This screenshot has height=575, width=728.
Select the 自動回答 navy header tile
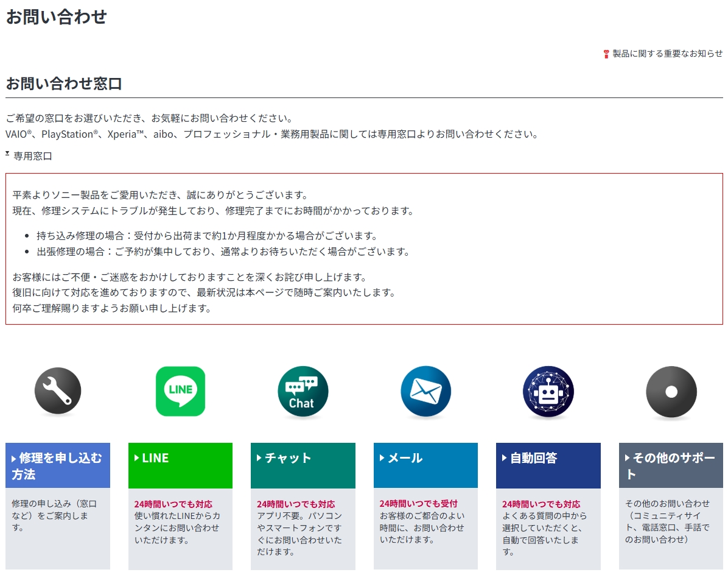[548, 465]
